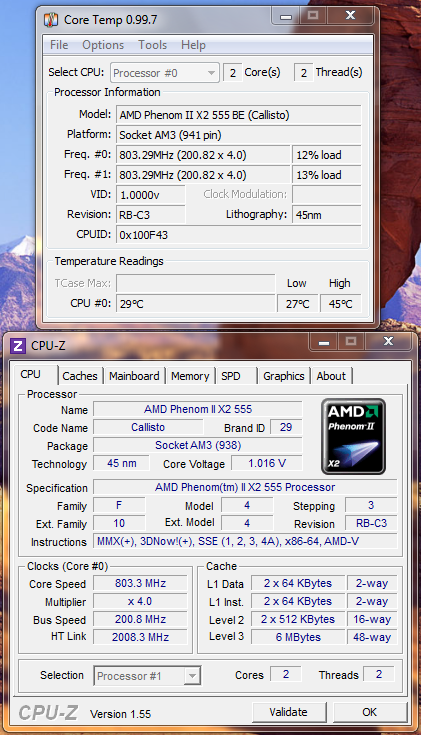Screen dimensions: 421x735
Task: Click the HT Link 2008.3 MHz value
Action: (x=140, y=637)
